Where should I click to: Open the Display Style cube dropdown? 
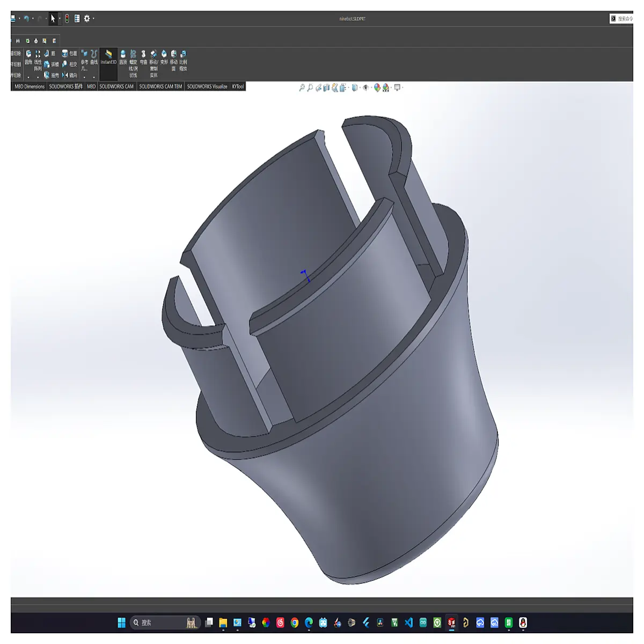click(355, 87)
